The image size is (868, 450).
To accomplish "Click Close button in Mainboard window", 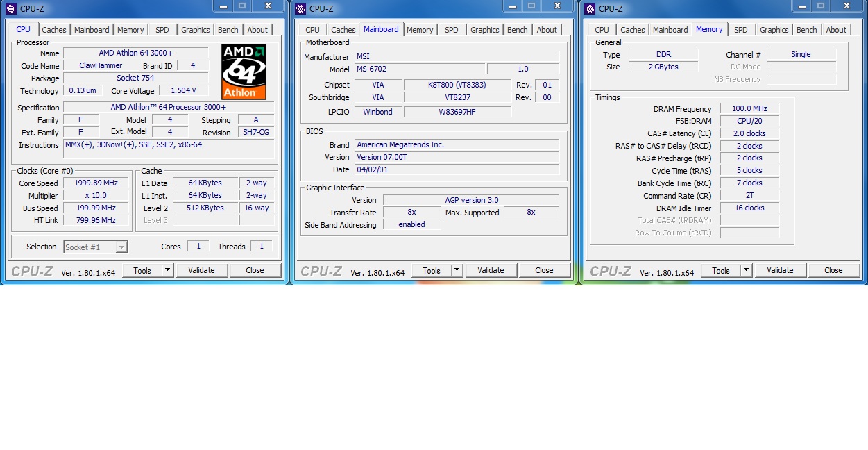I will tap(544, 270).
